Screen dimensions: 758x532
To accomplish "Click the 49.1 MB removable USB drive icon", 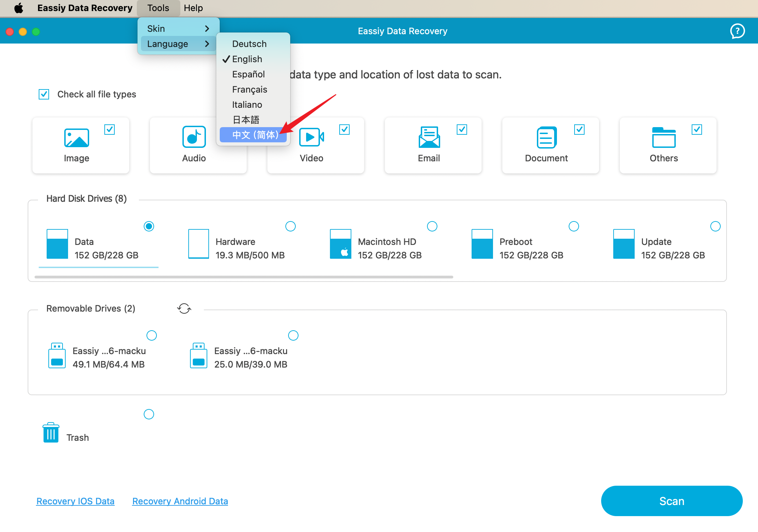I will click(57, 355).
